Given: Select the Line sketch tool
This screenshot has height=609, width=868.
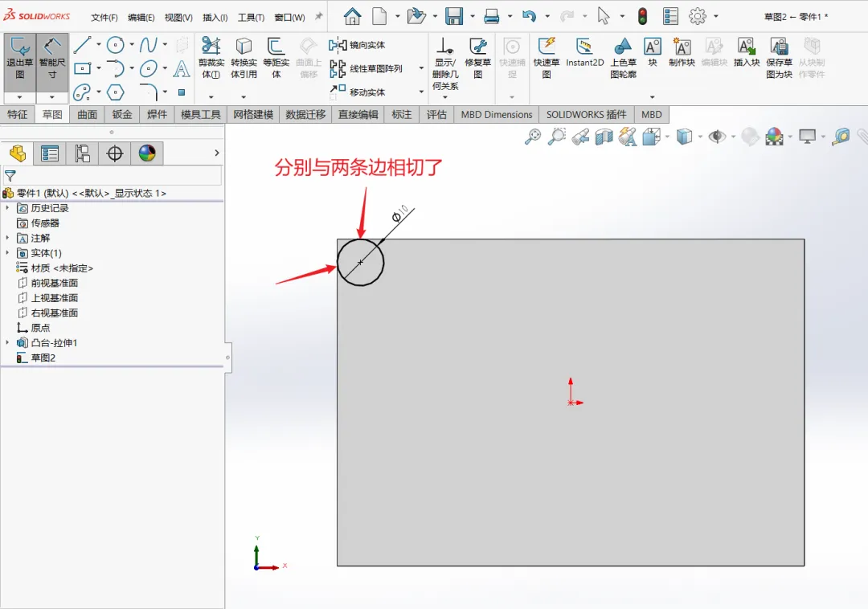Looking at the screenshot, I should tap(83, 45).
